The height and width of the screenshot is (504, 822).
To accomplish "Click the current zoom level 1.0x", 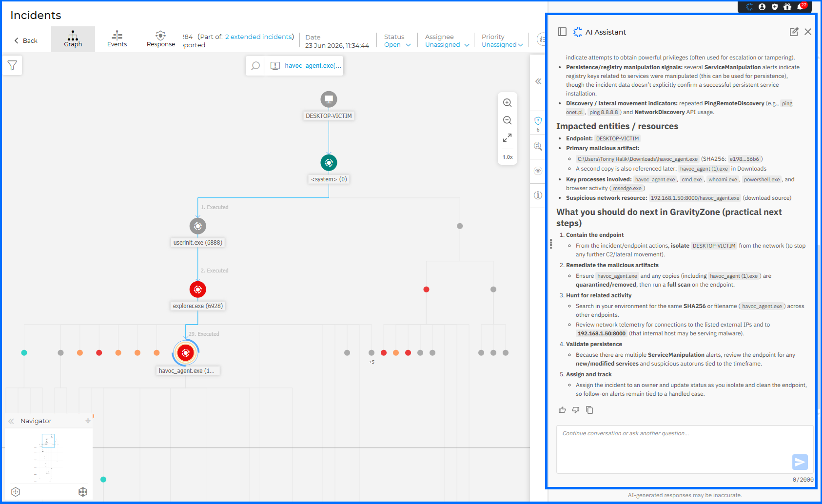I will click(508, 157).
